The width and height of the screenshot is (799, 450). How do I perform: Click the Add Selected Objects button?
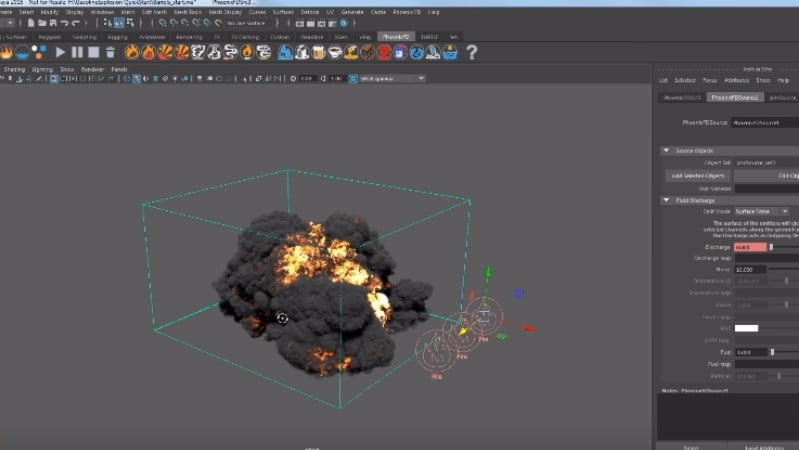(x=698, y=175)
